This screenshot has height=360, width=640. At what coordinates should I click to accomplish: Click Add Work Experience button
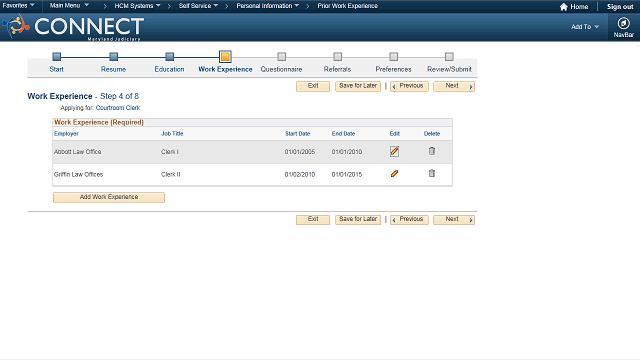coord(109,197)
